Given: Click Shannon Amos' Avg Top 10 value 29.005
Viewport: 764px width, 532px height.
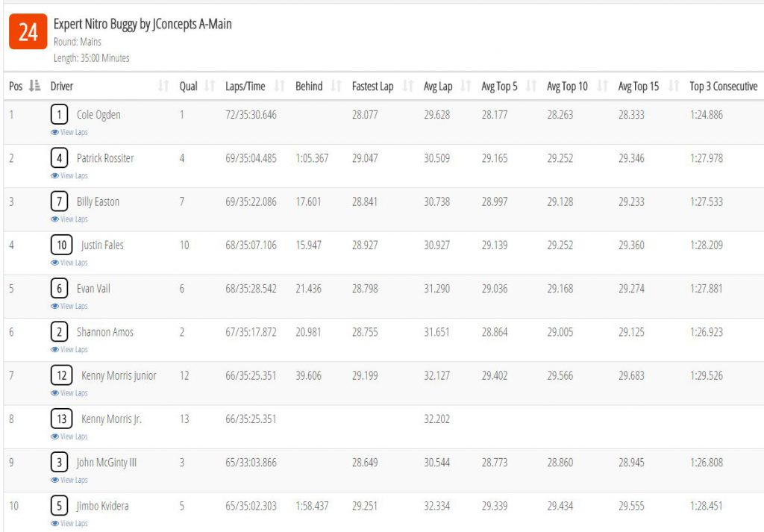Looking at the screenshot, I should [560, 332].
